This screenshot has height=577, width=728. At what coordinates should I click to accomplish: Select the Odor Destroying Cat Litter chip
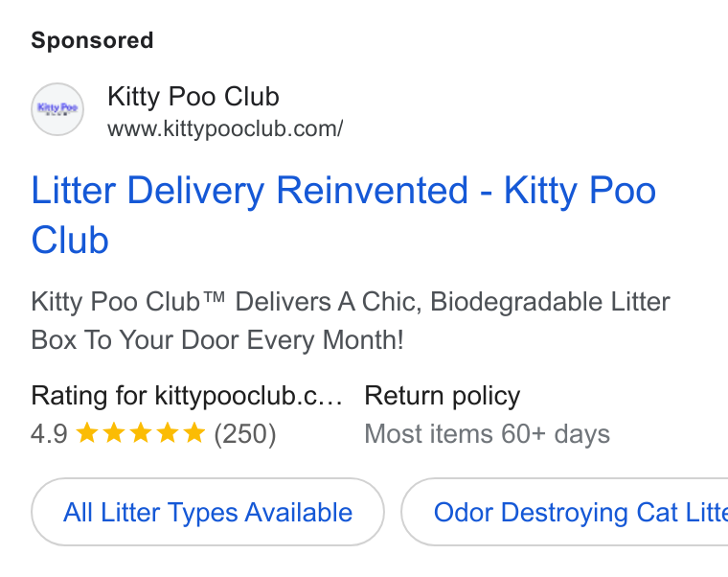coord(564,512)
